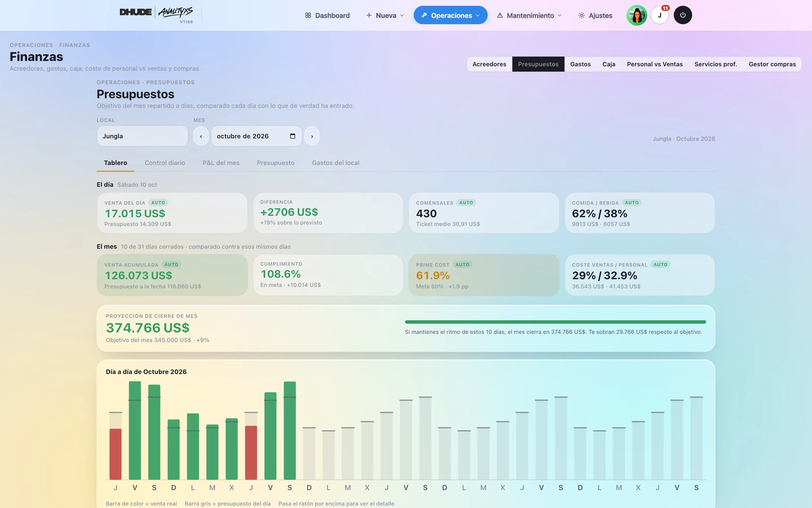Click the Comensales 430 card
Screen dimensions: 812x508
pos(484,213)
